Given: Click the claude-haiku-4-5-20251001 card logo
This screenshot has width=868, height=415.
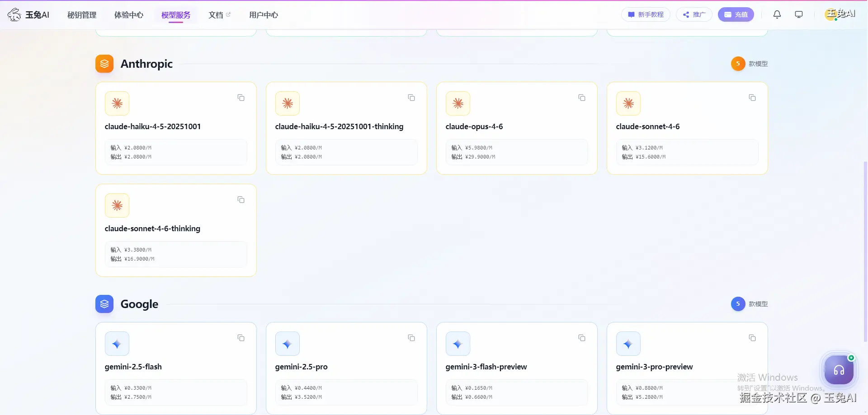Looking at the screenshot, I should click(x=117, y=103).
